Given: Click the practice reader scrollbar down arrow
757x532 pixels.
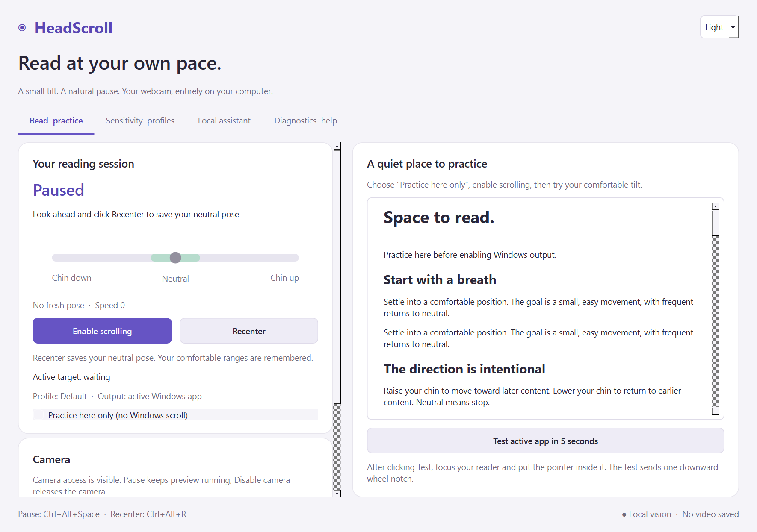Looking at the screenshot, I should (x=716, y=411).
